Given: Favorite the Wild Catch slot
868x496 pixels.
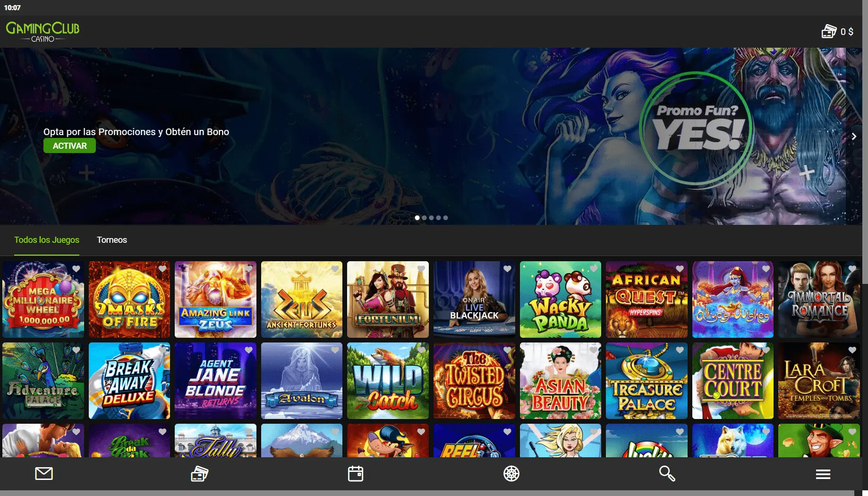Looking at the screenshot, I should (421, 350).
